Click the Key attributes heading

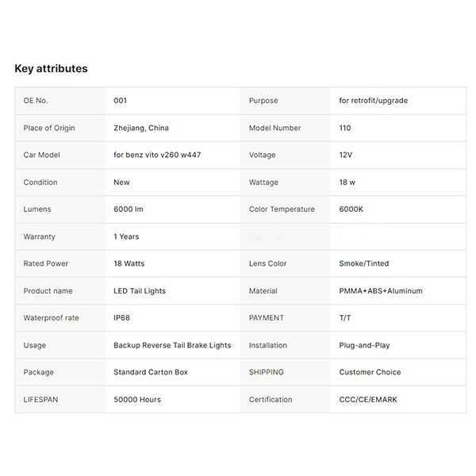pos(51,69)
